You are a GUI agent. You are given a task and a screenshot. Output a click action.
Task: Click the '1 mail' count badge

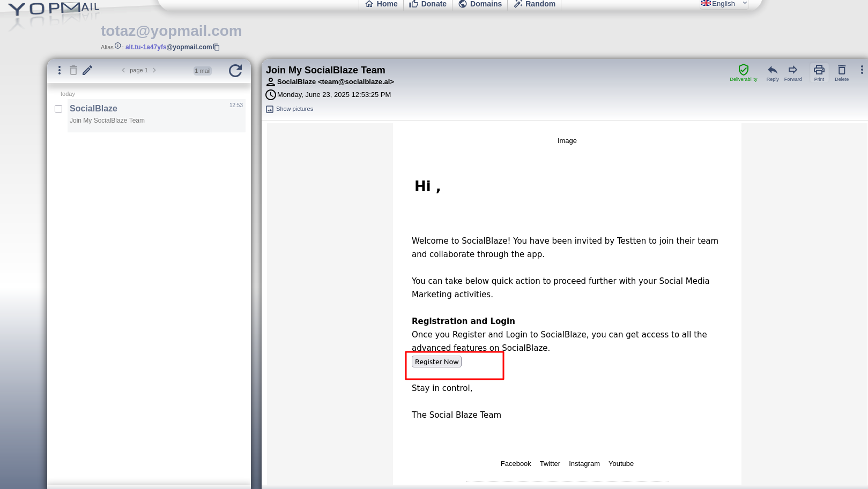coord(203,71)
